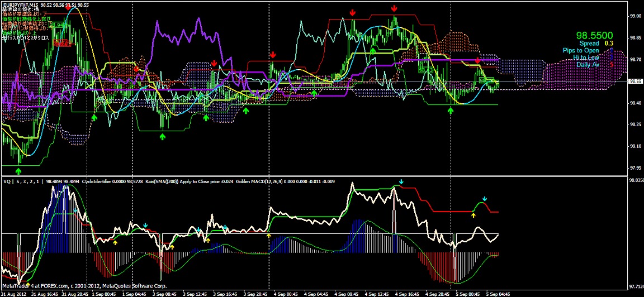Viewport: 644px width, 297px height.
Task: Click the current price 98.55 marker on the axis
Action: 636,81
